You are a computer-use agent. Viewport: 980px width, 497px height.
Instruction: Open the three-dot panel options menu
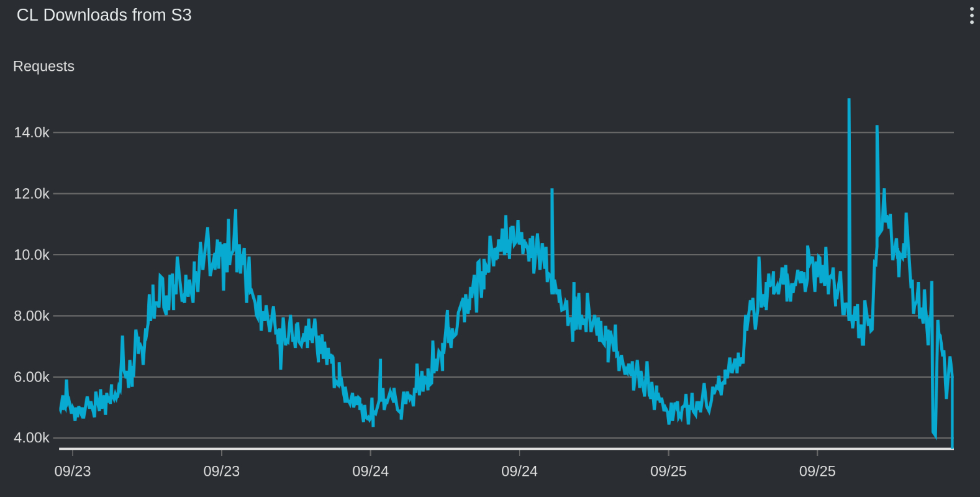(x=971, y=16)
